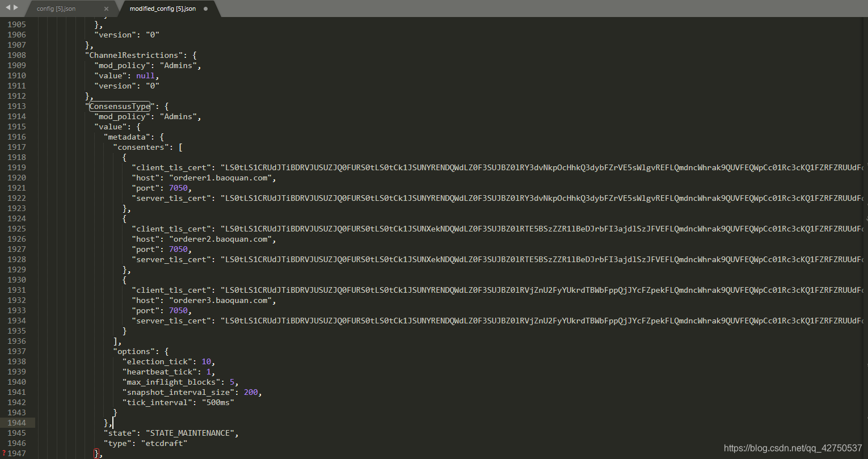The height and width of the screenshot is (459, 868).
Task: Click line number 1936 in the gutter
Action: pos(16,341)
